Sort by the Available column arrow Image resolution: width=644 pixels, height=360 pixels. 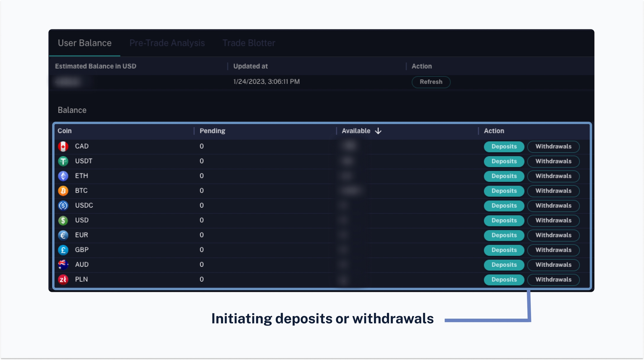pos(378,131)
